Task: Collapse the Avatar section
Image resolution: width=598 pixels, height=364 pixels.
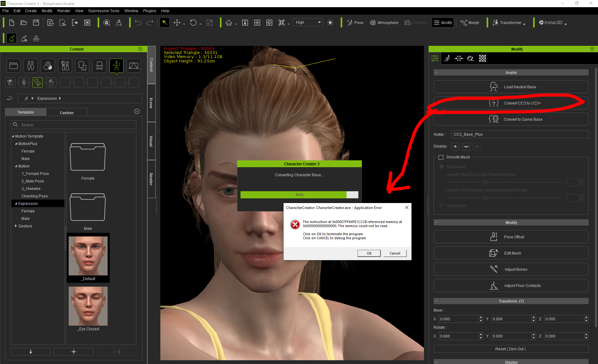Action: pos(436,73)
